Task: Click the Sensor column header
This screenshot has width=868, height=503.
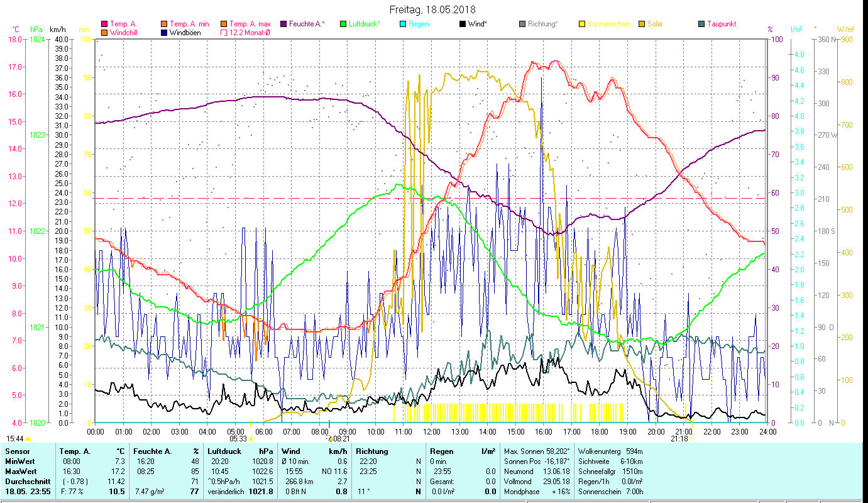Action: tap(17, 451)
